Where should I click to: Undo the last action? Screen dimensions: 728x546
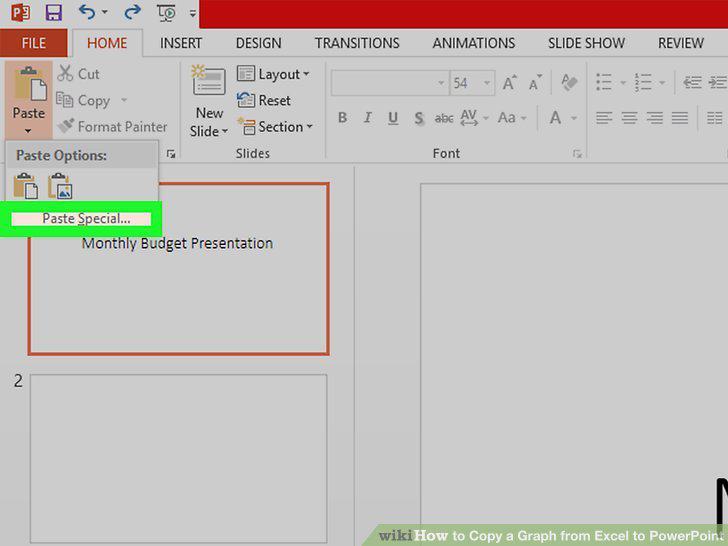click(87, 12)
